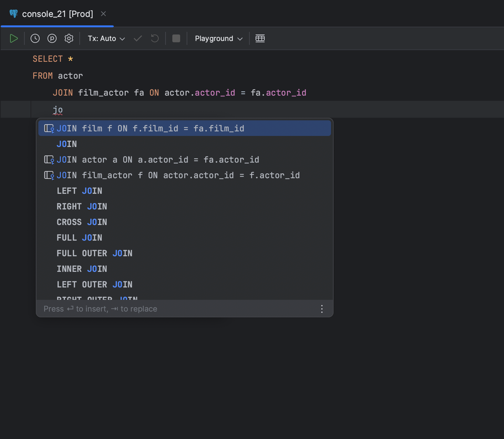Pick the FULL OUTER JOIN completion
Screen dimensions: 504x439
pos(94,253)
